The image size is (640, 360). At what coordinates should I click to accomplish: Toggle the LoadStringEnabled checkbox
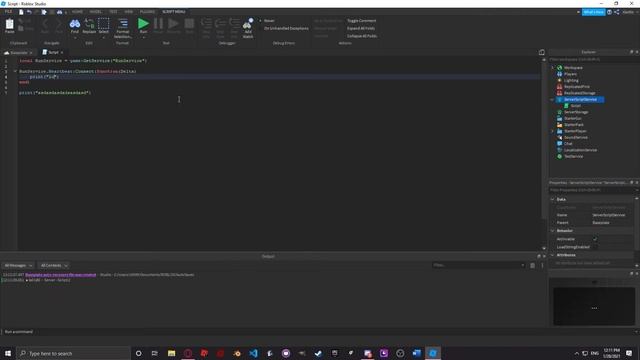click(x=595, y=247)
